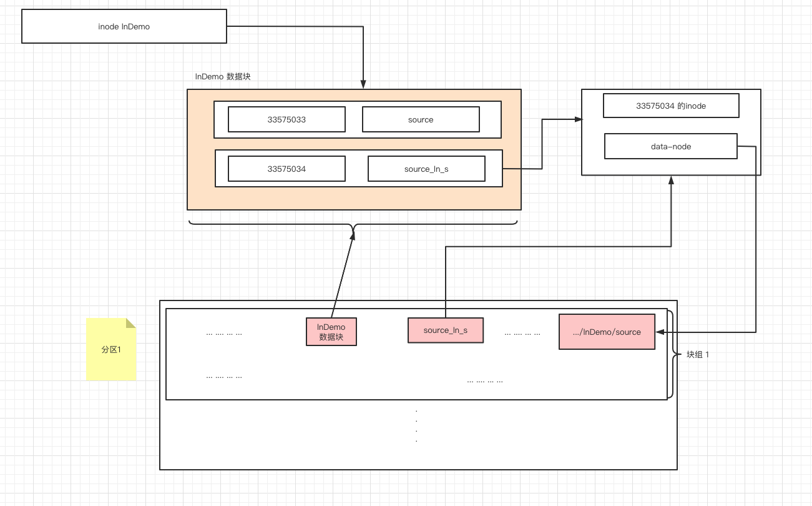This screenshot has height=506, width=812.
Task: Click the arrowhead pointing into .../lnDemo/source box
Action: 660,332
